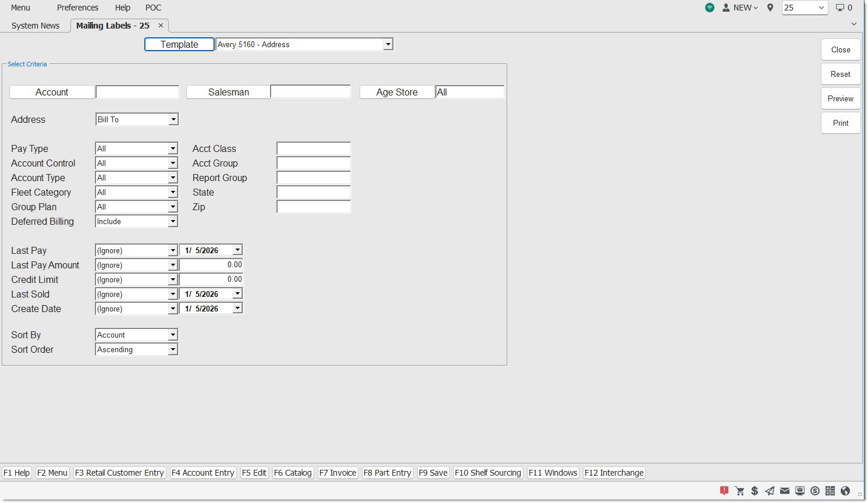Click the Preview button
868x503 pixels.
pyautogui.click(x=840, y=98)
